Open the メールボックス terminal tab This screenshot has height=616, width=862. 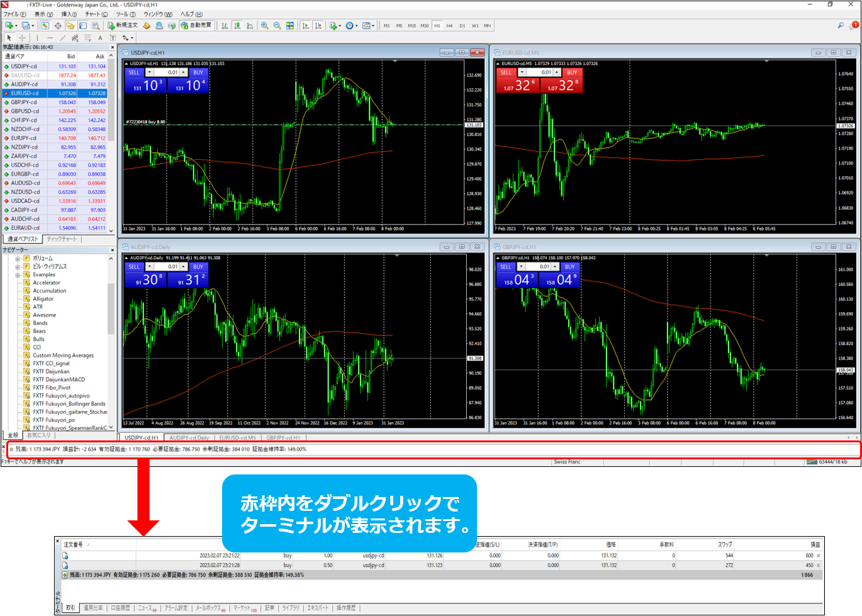tap(210, 608)
